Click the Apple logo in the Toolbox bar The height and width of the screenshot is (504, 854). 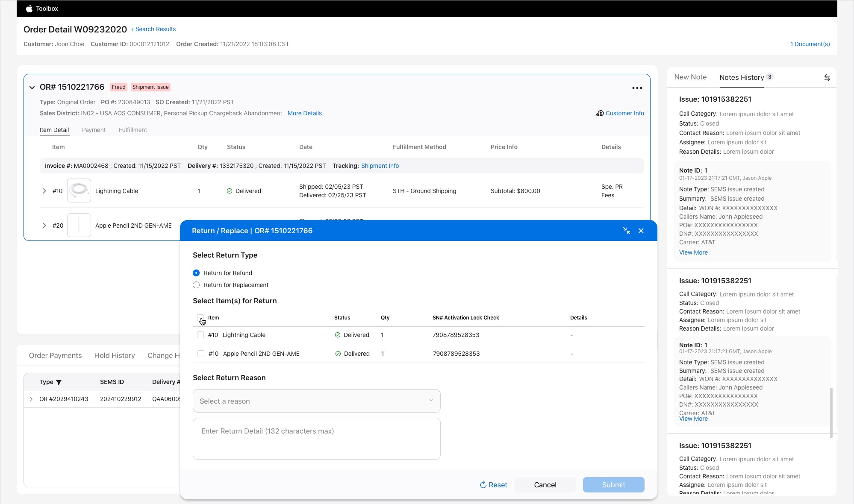[29, 9]
